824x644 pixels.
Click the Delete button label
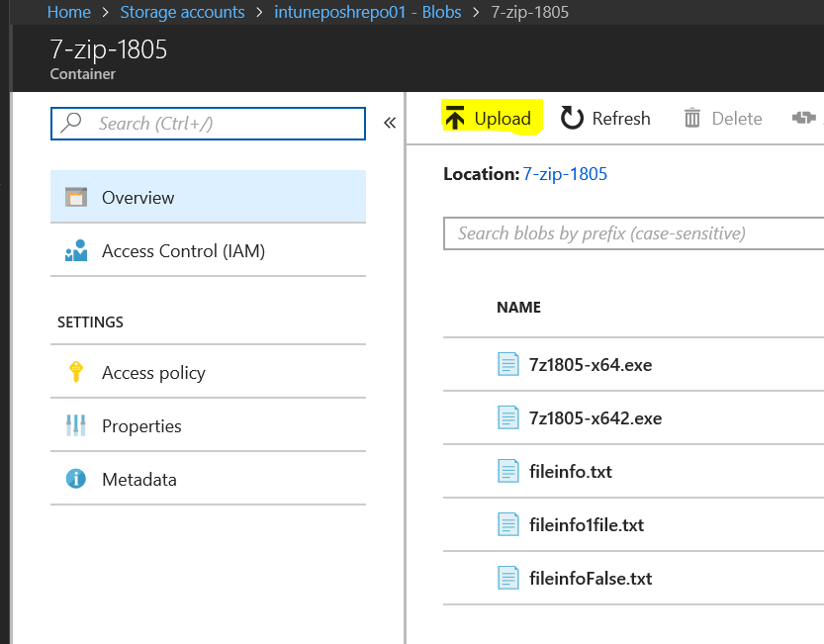737,119
